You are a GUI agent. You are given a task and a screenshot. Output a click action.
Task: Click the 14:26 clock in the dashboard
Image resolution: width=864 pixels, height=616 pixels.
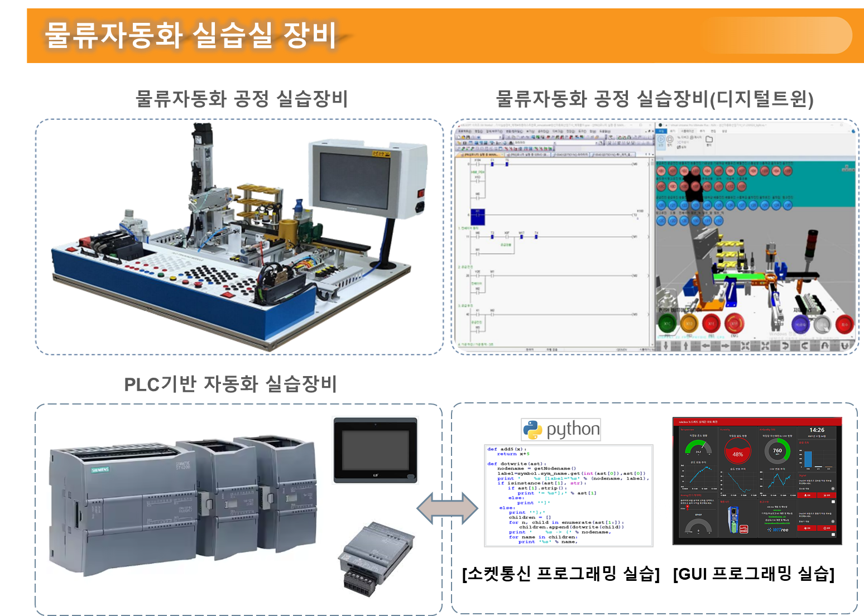[817, 430]
